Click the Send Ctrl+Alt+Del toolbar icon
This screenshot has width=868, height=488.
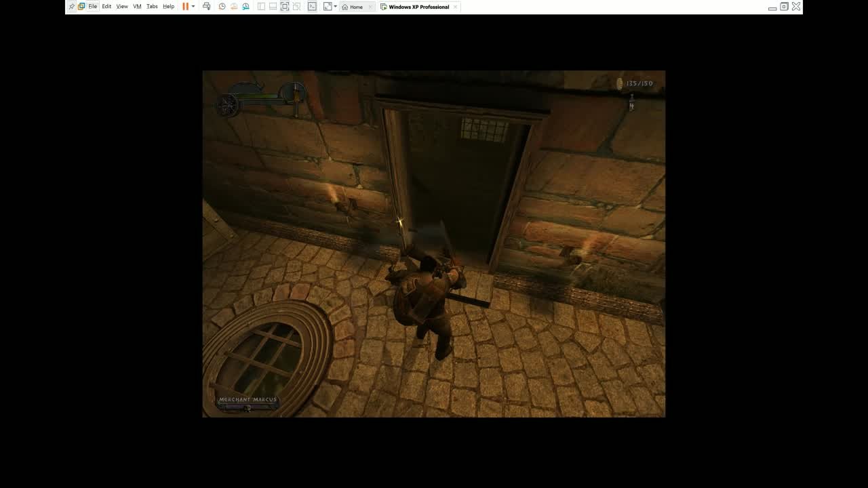tap(207, 7)
